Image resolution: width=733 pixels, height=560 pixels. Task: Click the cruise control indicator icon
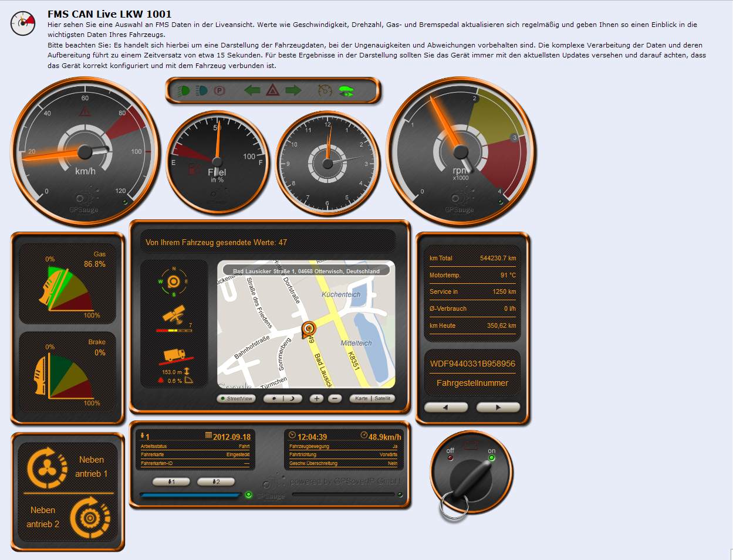325,90
